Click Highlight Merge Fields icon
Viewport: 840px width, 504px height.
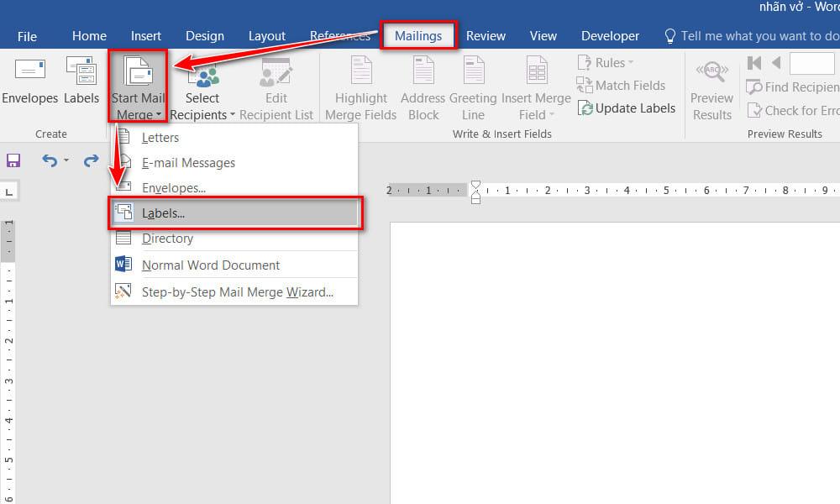coord(361,71)
